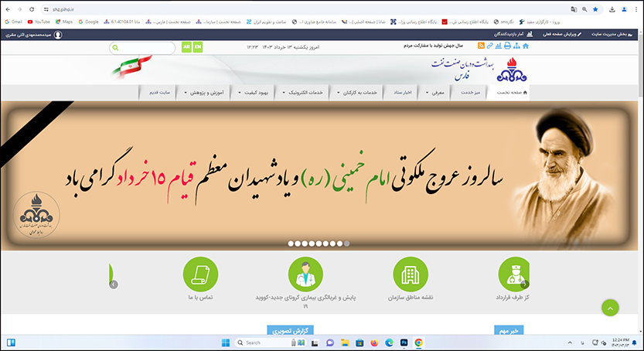Open the 'میز خدمت' menu item
Screen dimensions: 644x351
[470, 93]
